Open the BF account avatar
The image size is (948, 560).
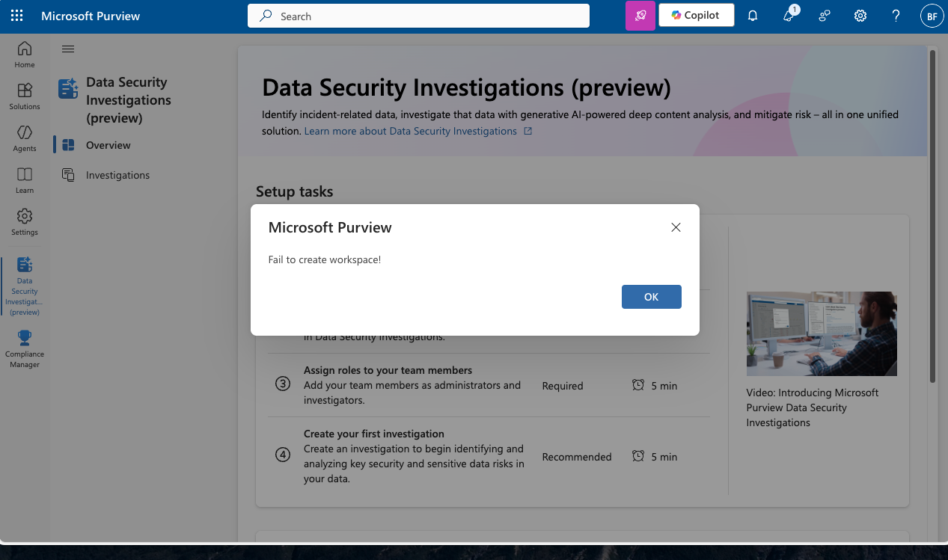click(x=932, y=16)
